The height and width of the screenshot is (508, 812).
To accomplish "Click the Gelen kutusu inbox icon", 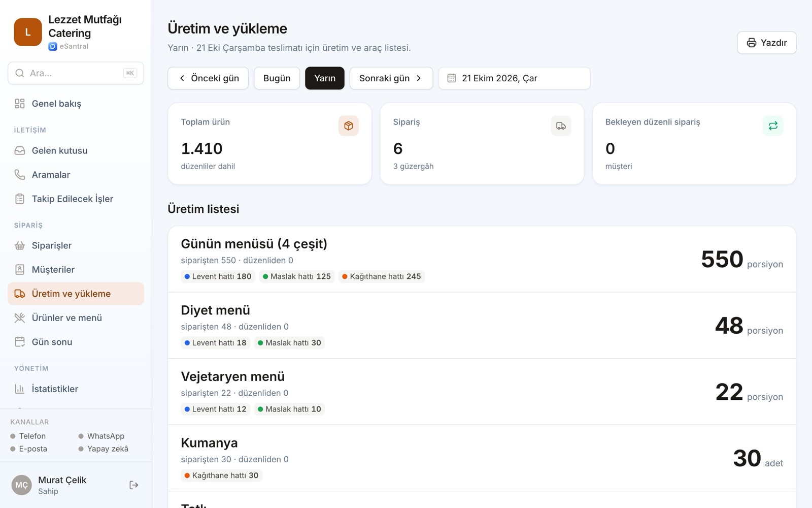I will [x=20, y=150].
